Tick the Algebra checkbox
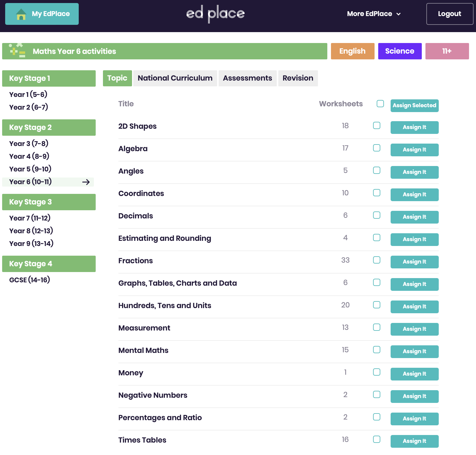Screen dimensions: 476x455 click(377, 148)
